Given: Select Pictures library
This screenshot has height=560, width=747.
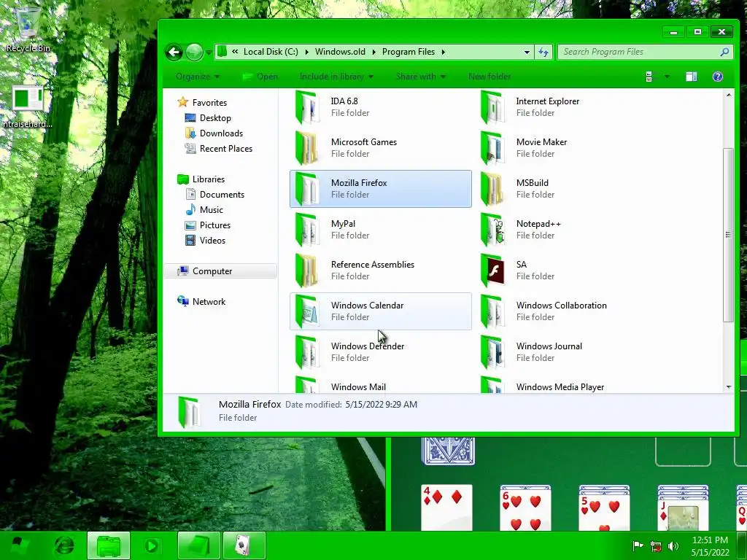Looking at the screenshot, I should [215, 225].
